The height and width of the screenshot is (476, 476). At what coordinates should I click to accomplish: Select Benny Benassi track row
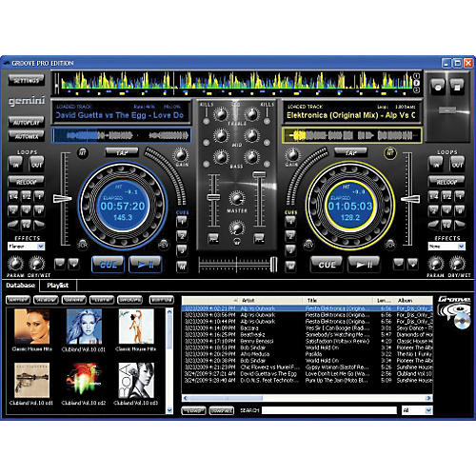307,342
